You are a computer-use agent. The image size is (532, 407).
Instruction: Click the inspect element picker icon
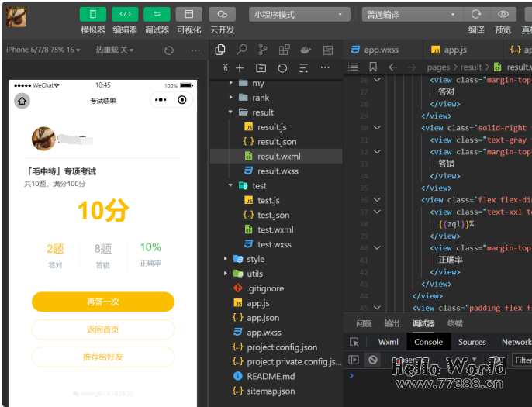pyautogui.click(x=354, y=342)
